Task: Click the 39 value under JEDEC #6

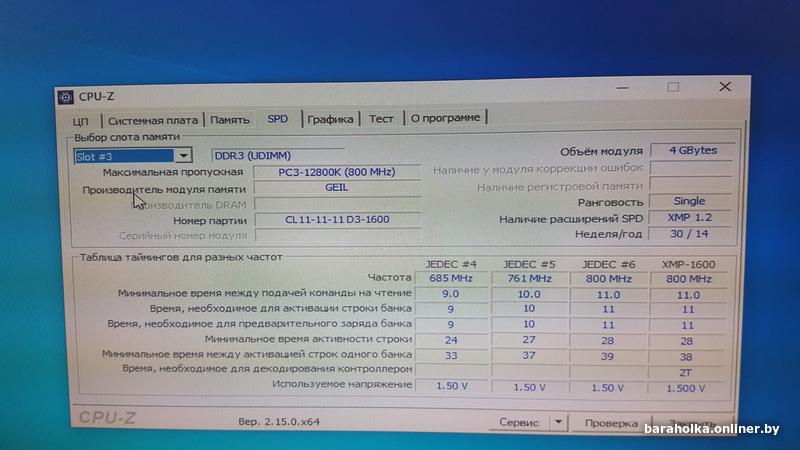Action: 607,356
